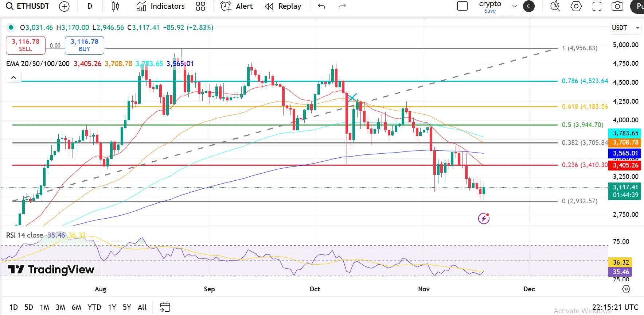Viewport: 644px width, 315px height.
Task: Click the blue 3,565.01 price scale label
Action: 625,153
